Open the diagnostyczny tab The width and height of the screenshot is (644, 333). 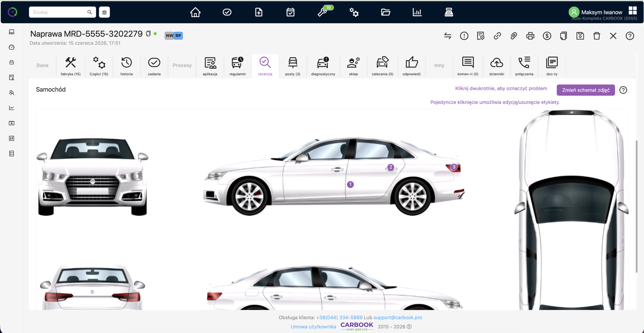coord(323,66)
